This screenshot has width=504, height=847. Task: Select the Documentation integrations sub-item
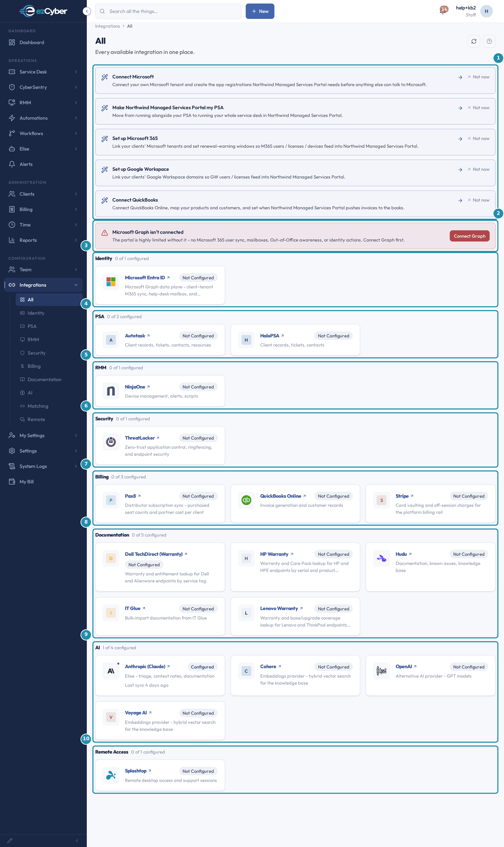pyautogui.click(x=49, y=380)
